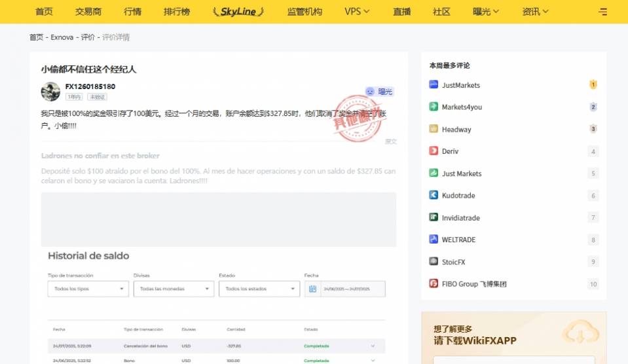Open the Deriv broker link

pyautogui.click(x=450, y=151)
